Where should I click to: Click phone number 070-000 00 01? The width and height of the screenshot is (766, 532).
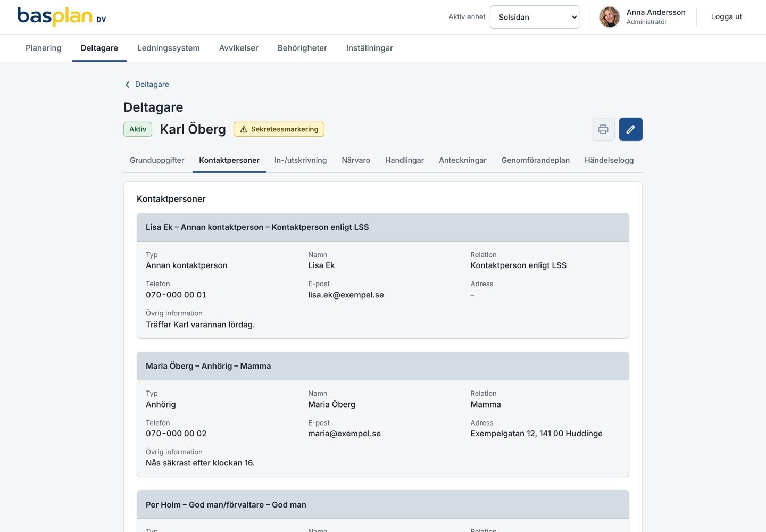click(176, 295)
